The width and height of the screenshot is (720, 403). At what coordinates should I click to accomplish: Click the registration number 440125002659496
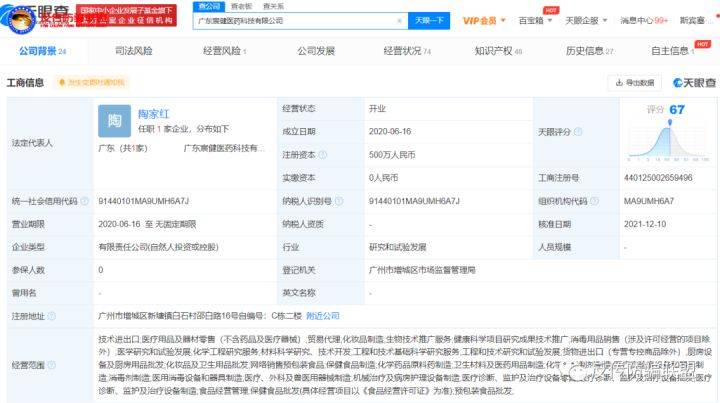pos(658,178)
